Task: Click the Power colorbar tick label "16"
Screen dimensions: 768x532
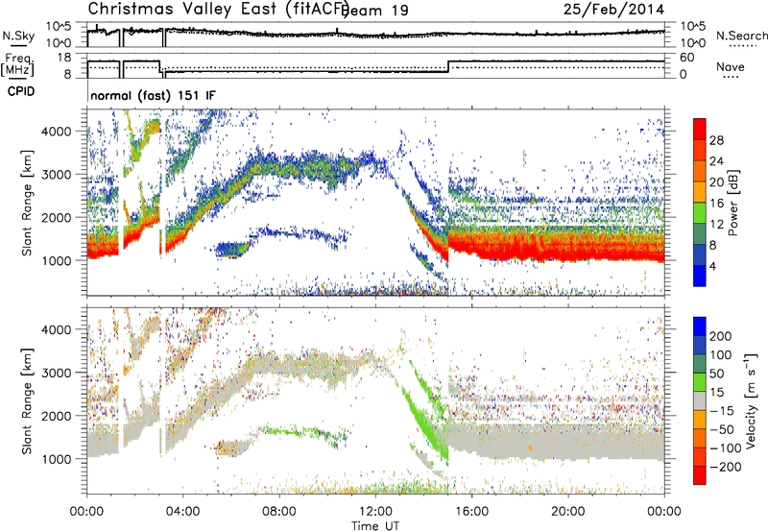Action: [x=716, y=203]
